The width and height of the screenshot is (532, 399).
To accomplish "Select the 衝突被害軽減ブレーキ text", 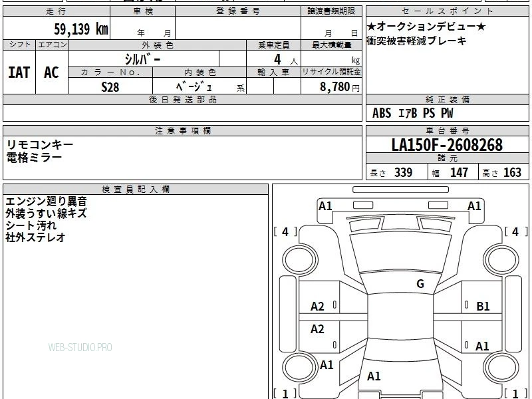I will [417, 41].
